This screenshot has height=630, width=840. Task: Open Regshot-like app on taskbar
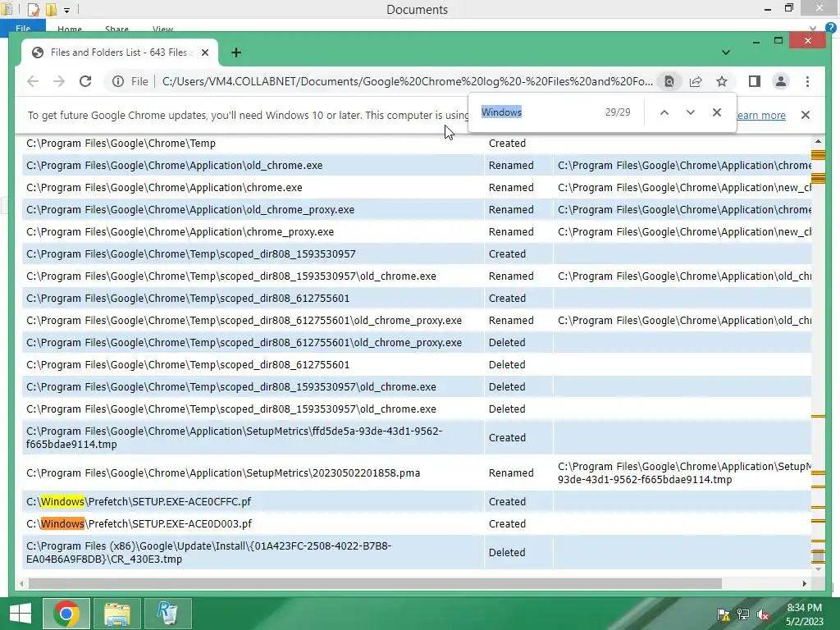click(x=167, y=614)
